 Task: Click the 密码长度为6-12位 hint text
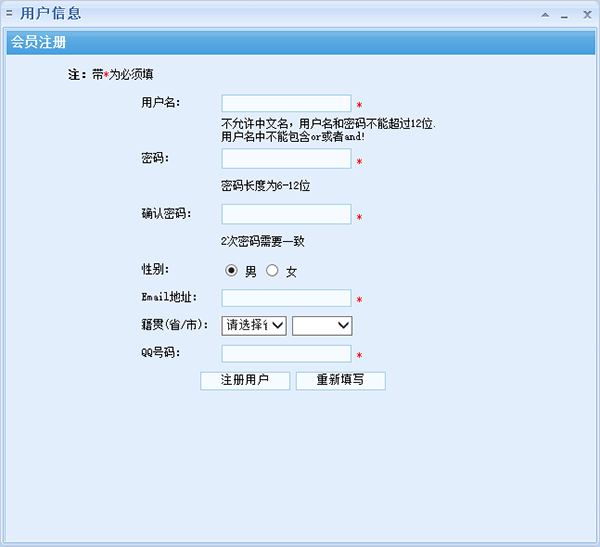point(265,186)
